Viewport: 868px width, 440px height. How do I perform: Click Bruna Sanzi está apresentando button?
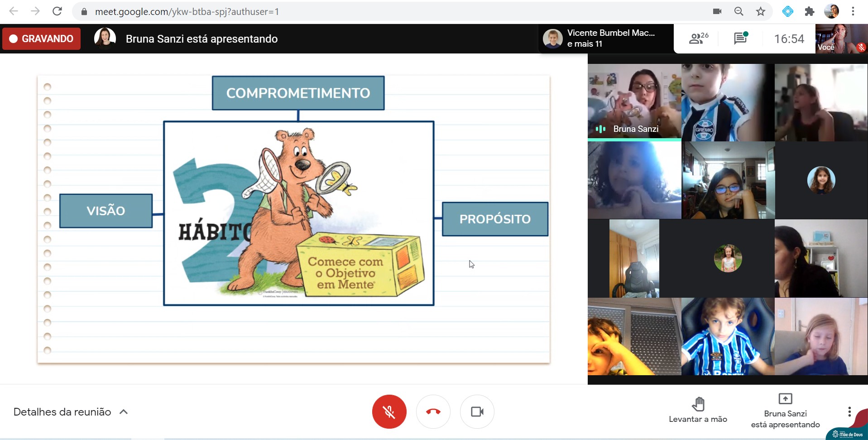[785, 411]
